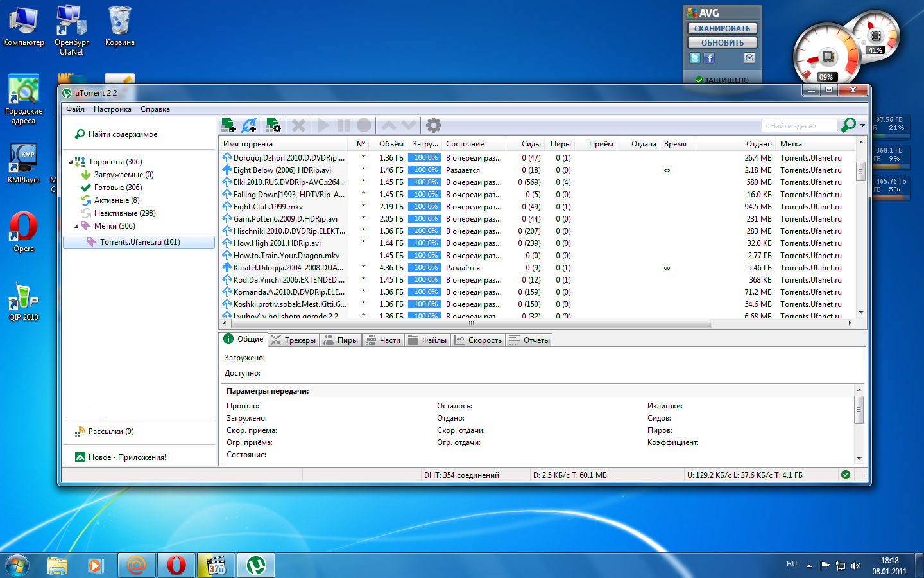The height and width of the screenshot is (578, 924).
Task: Click the upload speed status bar entry
Action: click(744, 475)
